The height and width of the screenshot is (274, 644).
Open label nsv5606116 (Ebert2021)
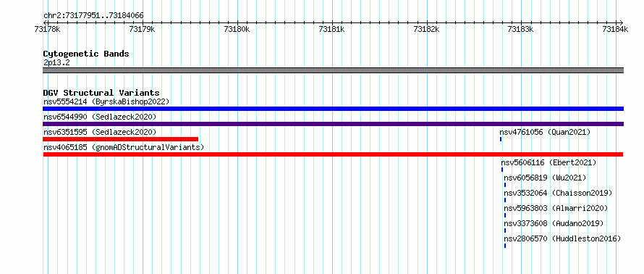click(x=548, y=162)
